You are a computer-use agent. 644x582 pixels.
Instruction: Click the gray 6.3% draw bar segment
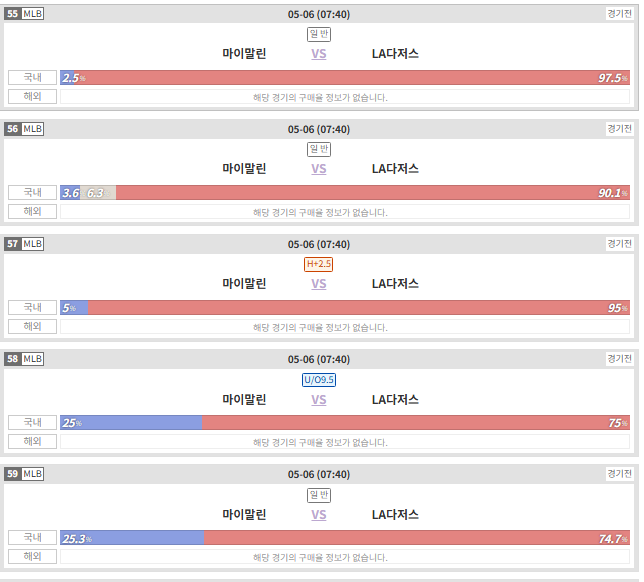click(x=98, y=193)
